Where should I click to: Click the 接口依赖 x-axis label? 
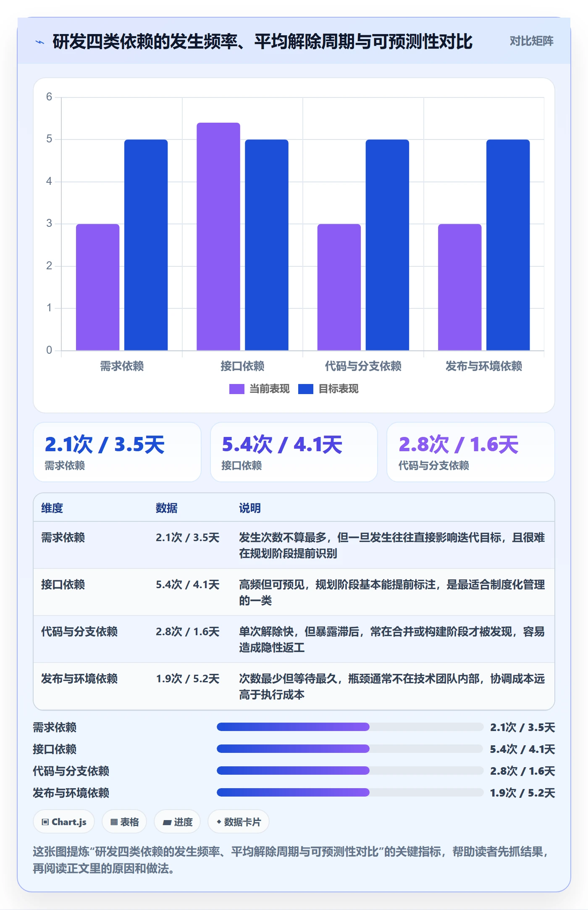coord(242,366)
